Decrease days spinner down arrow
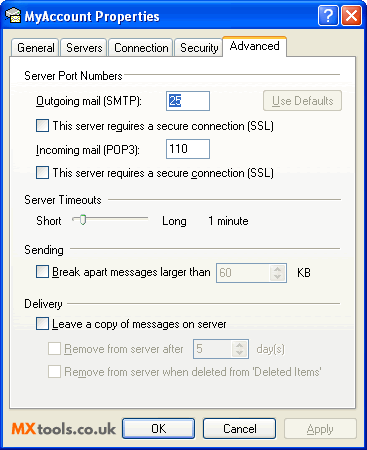Image resolution: width=367 pixels, height=450 pixels. tap(239, 353)
